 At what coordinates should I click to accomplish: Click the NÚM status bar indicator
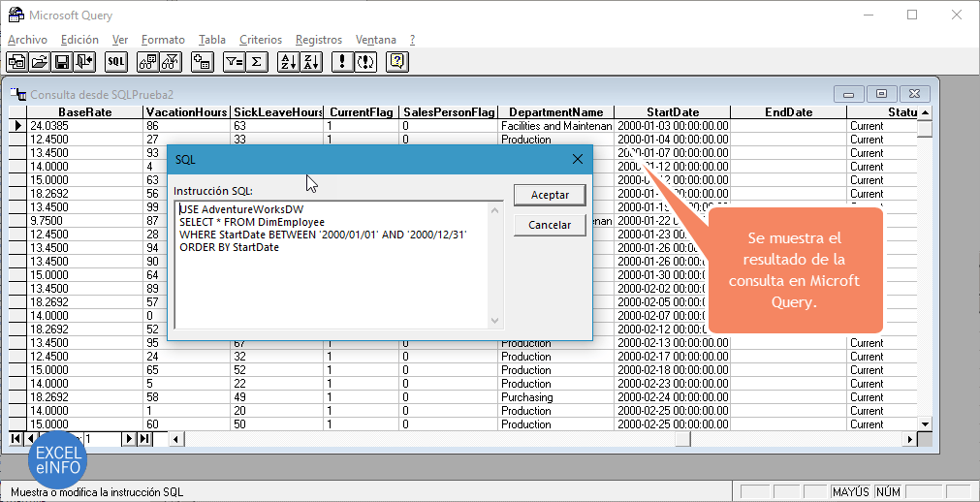[x=889, y=492]
